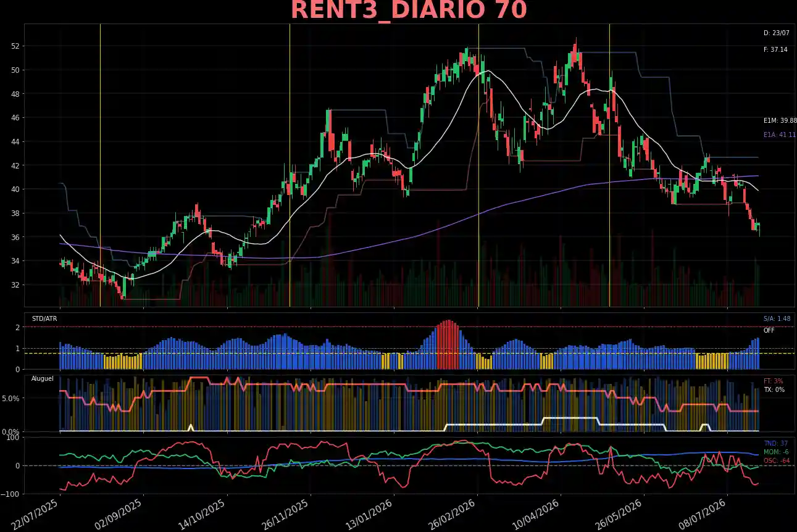Click the red 'OSC: -64' label
Viewport: 797px width, 532px height.
(x=777, y=461)
